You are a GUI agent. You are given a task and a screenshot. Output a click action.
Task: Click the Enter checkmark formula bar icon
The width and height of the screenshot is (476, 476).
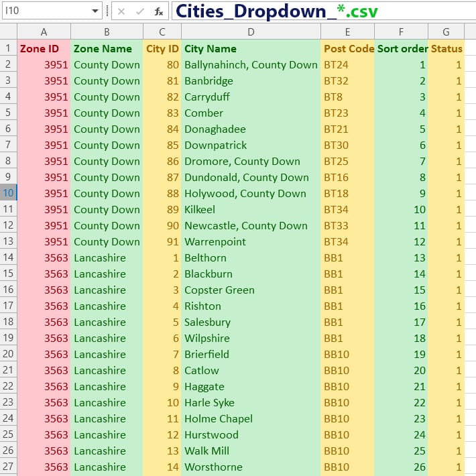140,11
